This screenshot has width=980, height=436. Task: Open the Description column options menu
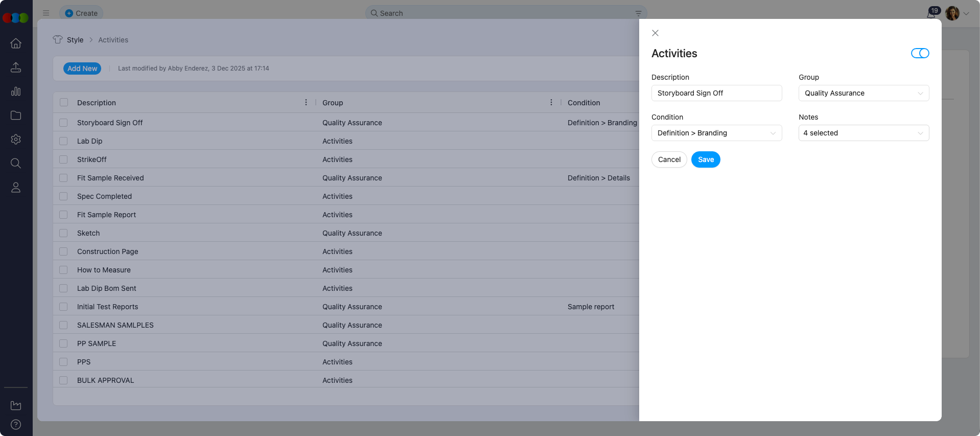pyautogui.click(x=306, y=102)
